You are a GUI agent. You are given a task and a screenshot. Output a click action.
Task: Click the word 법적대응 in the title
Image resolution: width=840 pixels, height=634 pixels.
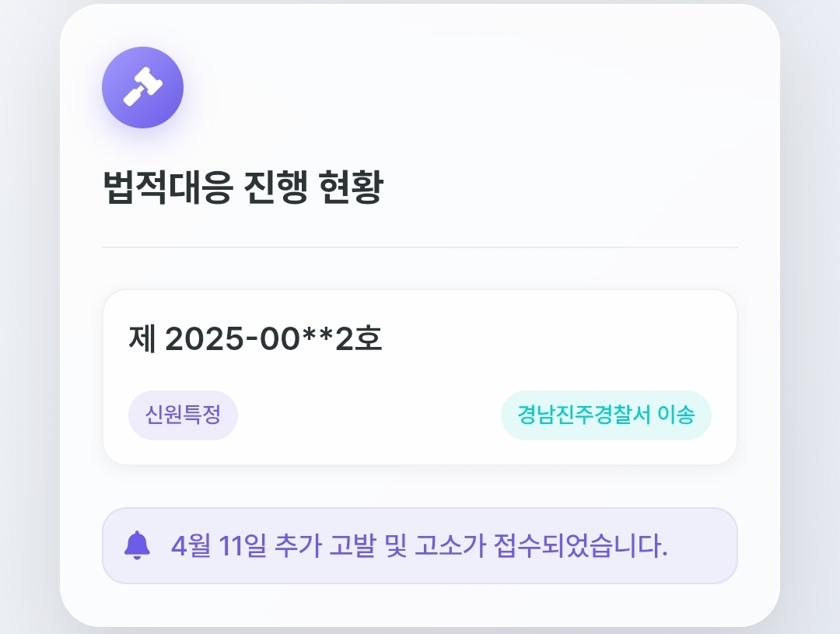click(x=167, y=187)
